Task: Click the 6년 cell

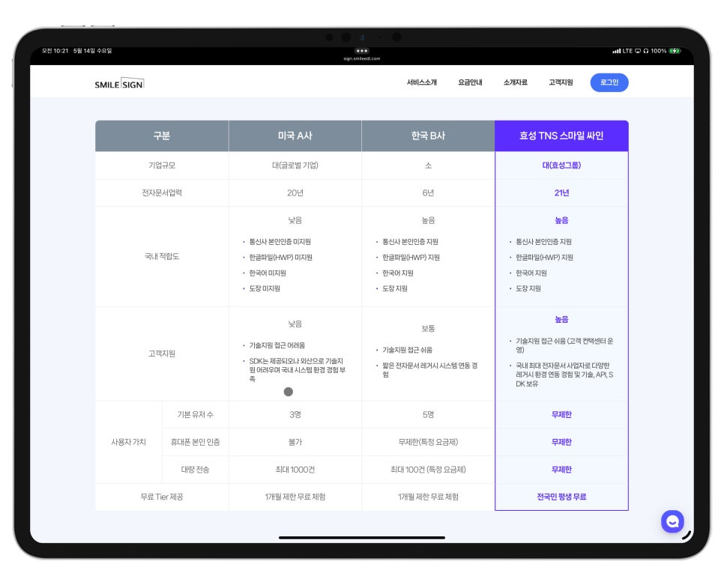Action: click(x=428, y=193)
